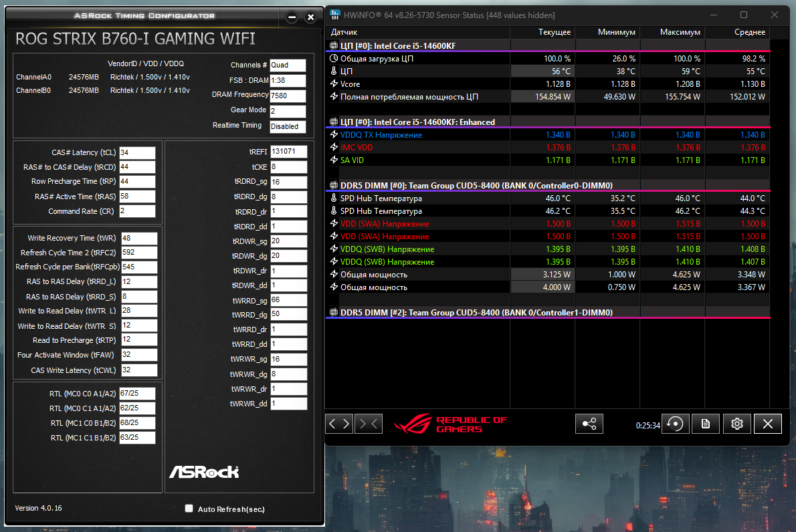Viewport: 796px width, 532px height.
Task: Click the DRAM Frequency field
Action: click(x=288, y=96)
